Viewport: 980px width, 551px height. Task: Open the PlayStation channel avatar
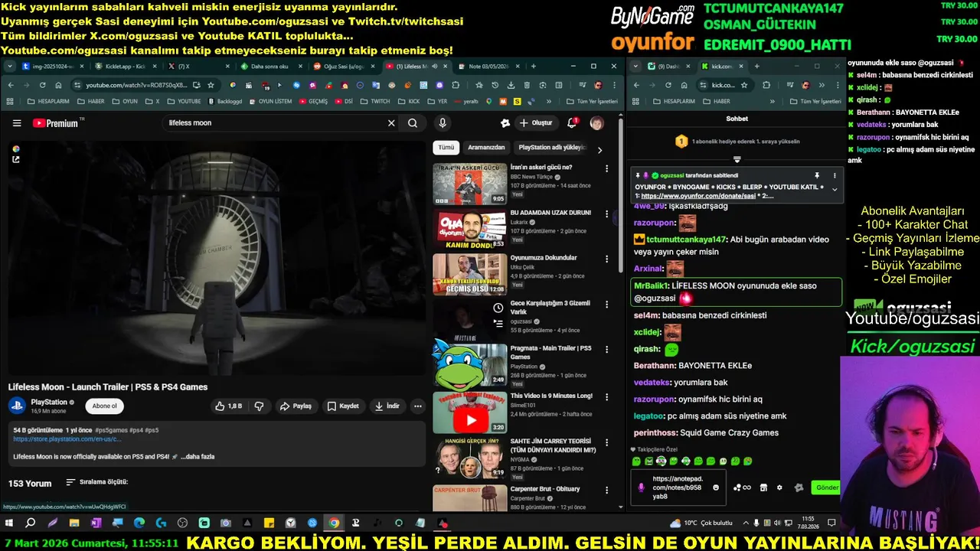click(x=17, y=406)
